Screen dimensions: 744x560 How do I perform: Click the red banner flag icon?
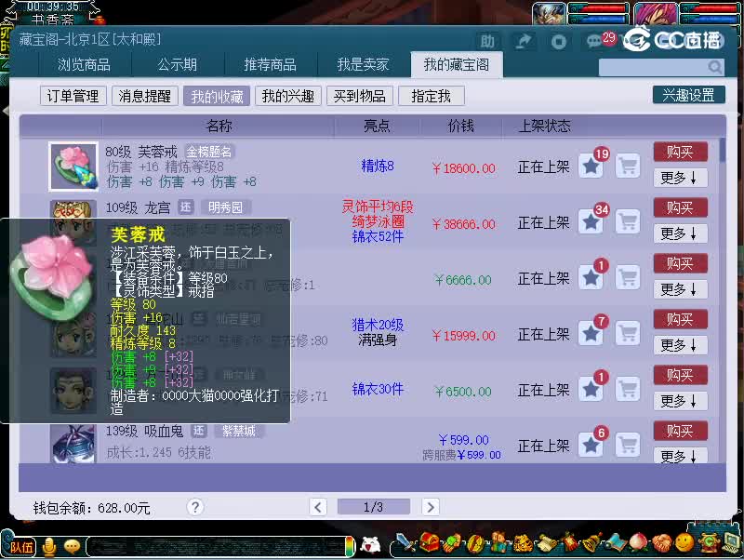pos(569,542)
